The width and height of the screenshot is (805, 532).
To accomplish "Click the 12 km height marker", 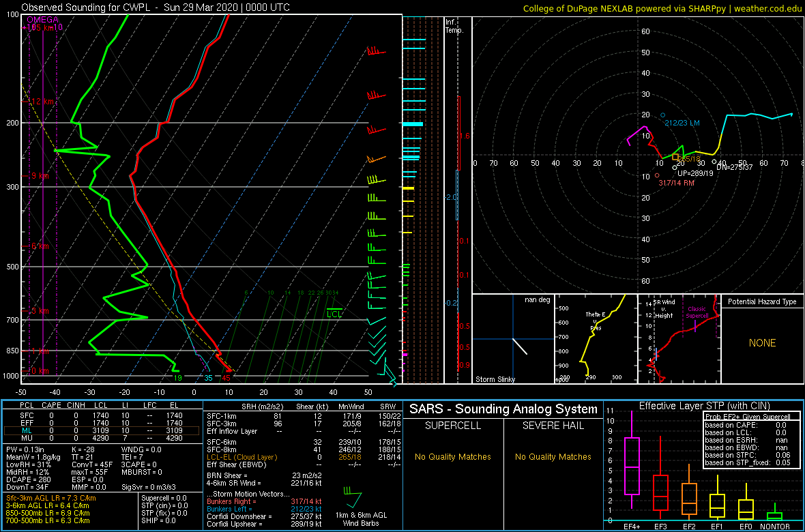I will 42,102.
